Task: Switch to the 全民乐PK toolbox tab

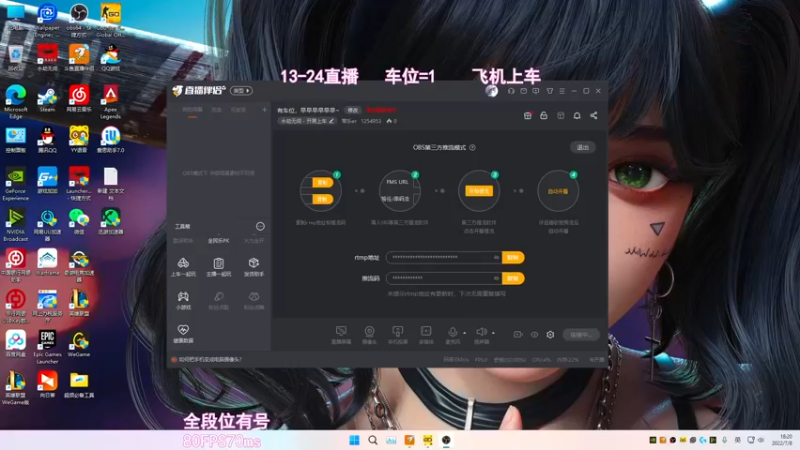Action: pyautogui.click(x=218, y=241)
